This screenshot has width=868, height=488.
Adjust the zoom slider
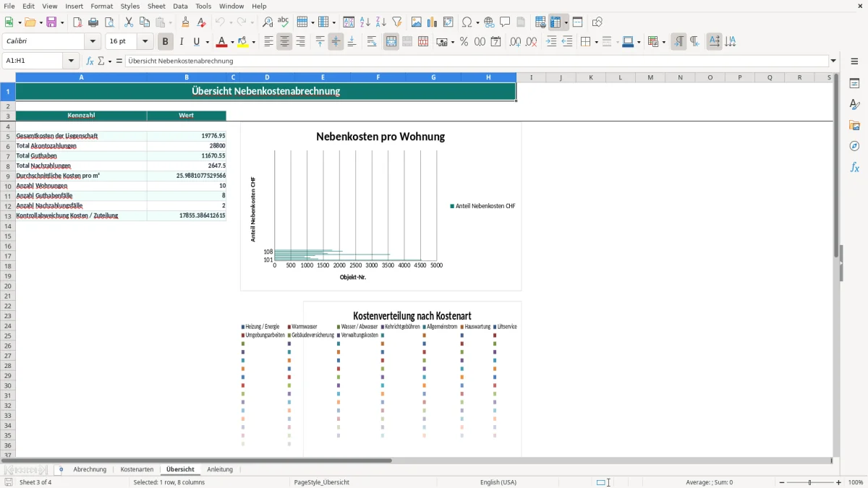point(810,482)
